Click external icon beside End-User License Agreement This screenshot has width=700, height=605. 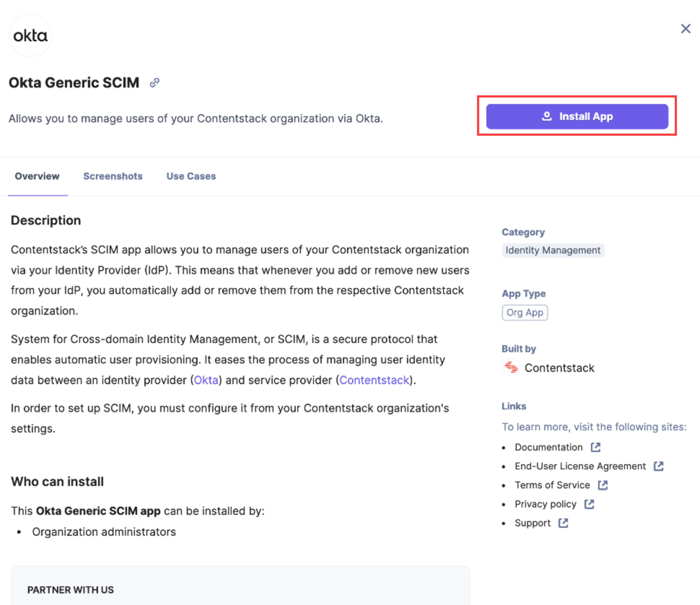pos(658,466)
